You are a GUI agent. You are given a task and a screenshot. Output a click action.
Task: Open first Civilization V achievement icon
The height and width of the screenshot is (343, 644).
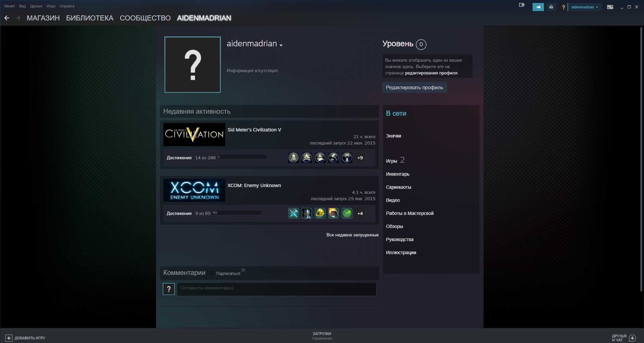[293, 158]
